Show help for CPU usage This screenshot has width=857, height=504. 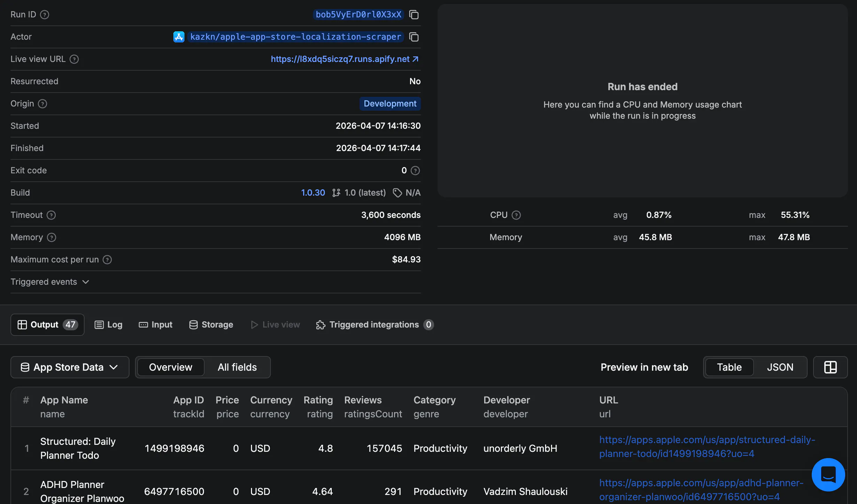516,215
